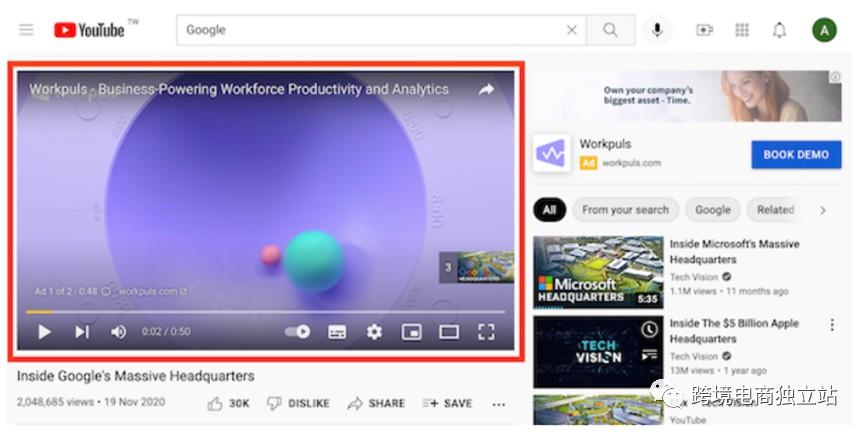This screenshot has height=433, width=865.
Task: Enter fullscreen mode
Action: point(486,332)
